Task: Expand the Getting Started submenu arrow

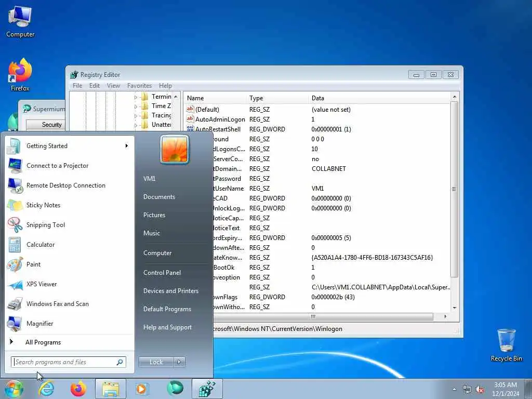Action: (127, 146)
